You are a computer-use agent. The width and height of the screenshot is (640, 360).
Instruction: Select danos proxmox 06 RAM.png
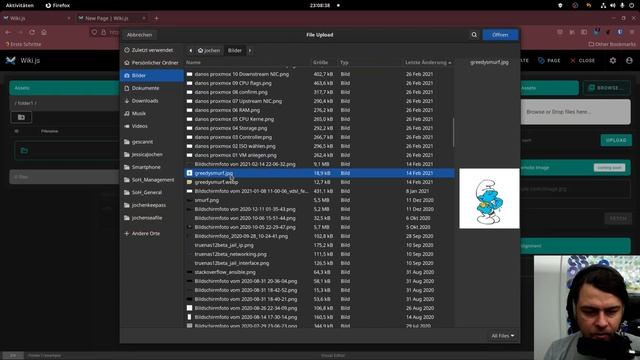point(319,110)
